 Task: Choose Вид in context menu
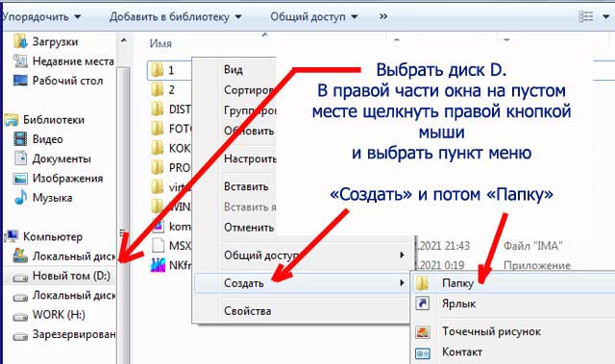(234, 70)
